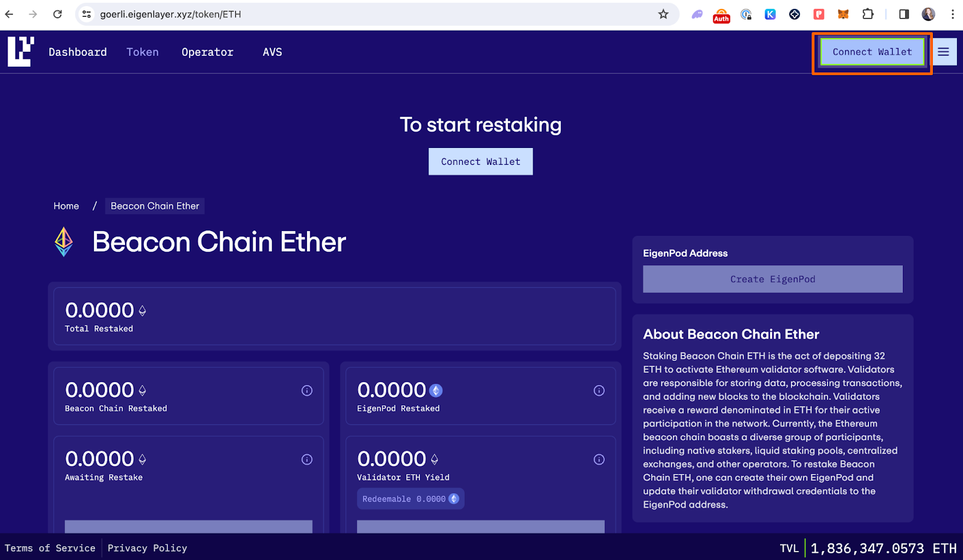Click the Create EigenPod button
Image resolution: width=963 pixels, height=560 pixels.
tap(772, 278)
